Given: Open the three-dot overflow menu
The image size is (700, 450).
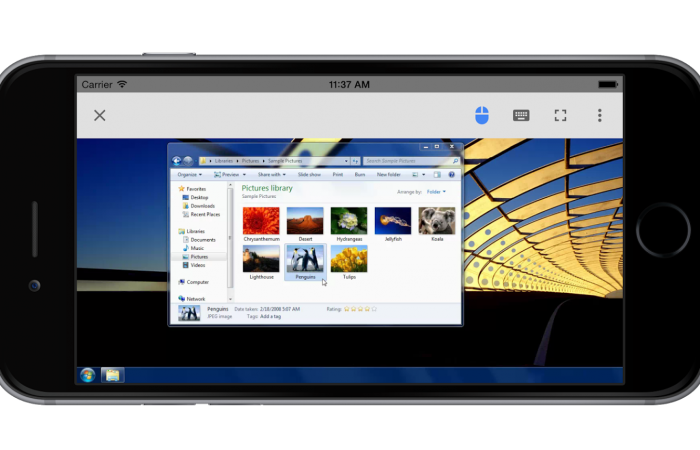Looking at the screenshot, I should coord(600,115).
